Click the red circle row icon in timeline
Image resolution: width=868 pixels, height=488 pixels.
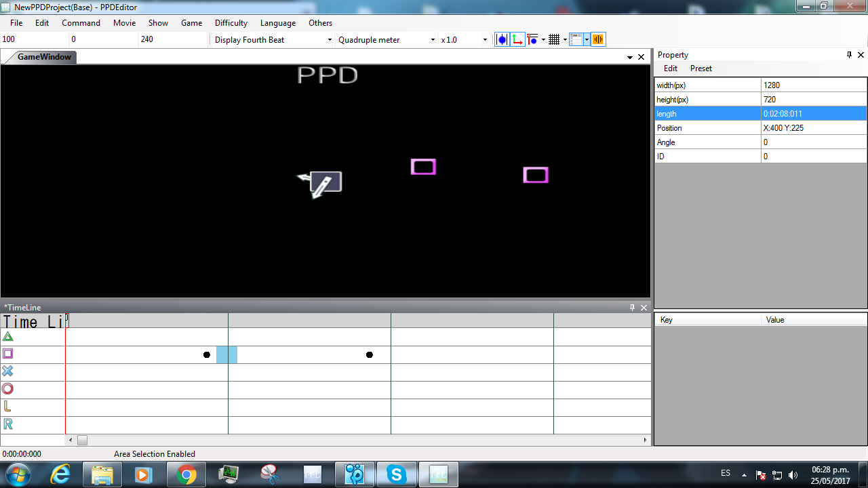coord(7,389)
